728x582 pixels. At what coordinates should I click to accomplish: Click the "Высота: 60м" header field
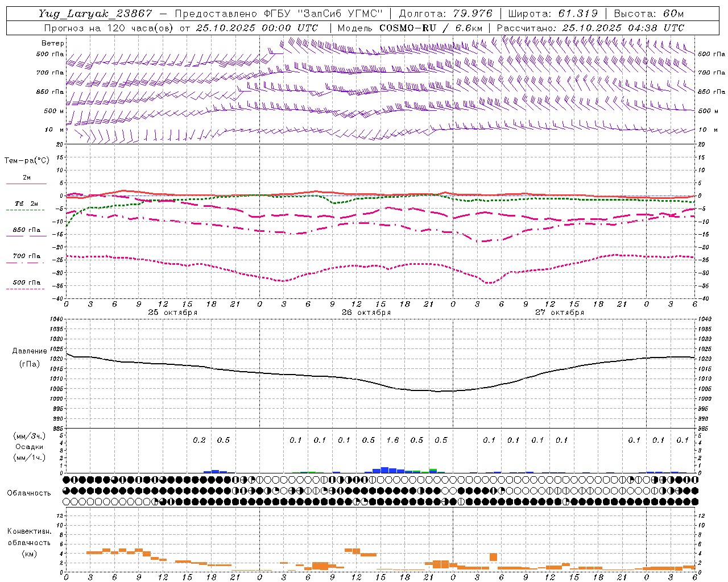649,14
